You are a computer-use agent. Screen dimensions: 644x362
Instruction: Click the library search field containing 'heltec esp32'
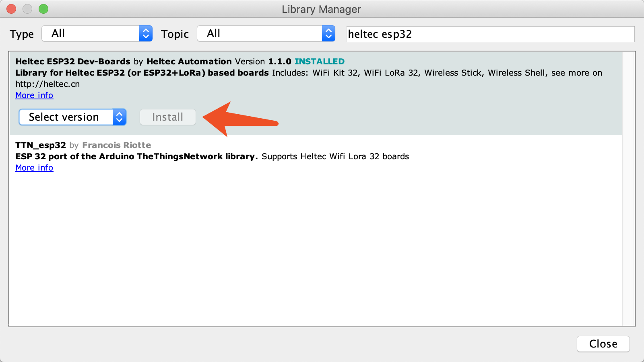490,34
